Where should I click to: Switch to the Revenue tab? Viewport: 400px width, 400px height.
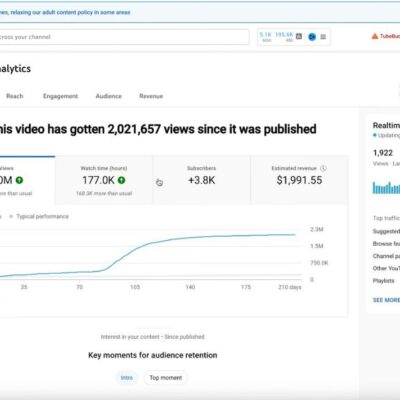151,96
